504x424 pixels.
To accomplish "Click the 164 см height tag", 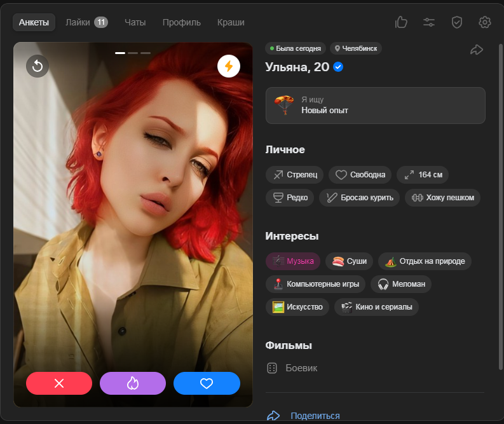I will [423, 175].
